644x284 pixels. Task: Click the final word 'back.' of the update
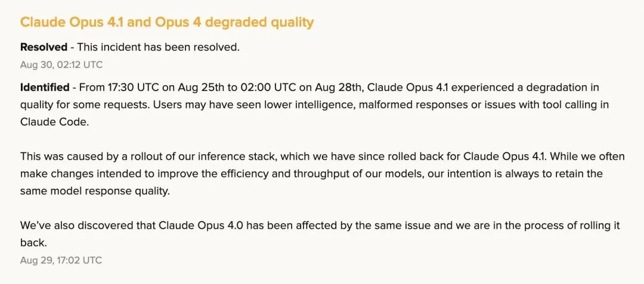33,243
